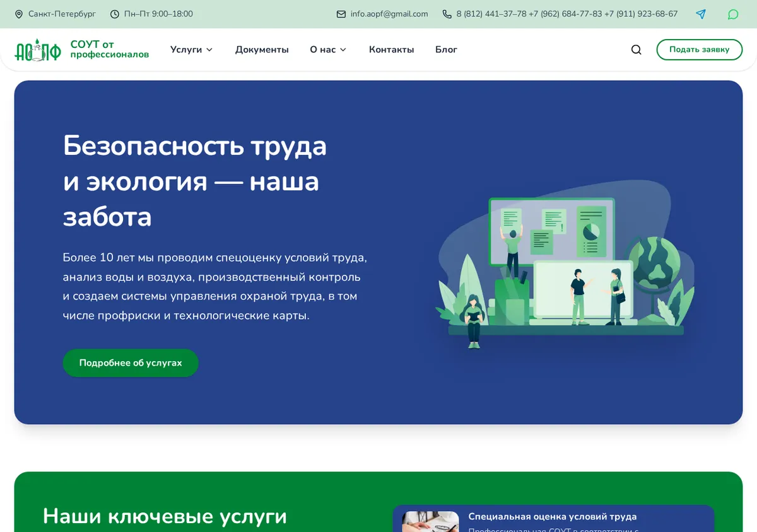This screenshot has width=757, height=532.
Task: Open the Документы menu item
Action: [262, 50]
